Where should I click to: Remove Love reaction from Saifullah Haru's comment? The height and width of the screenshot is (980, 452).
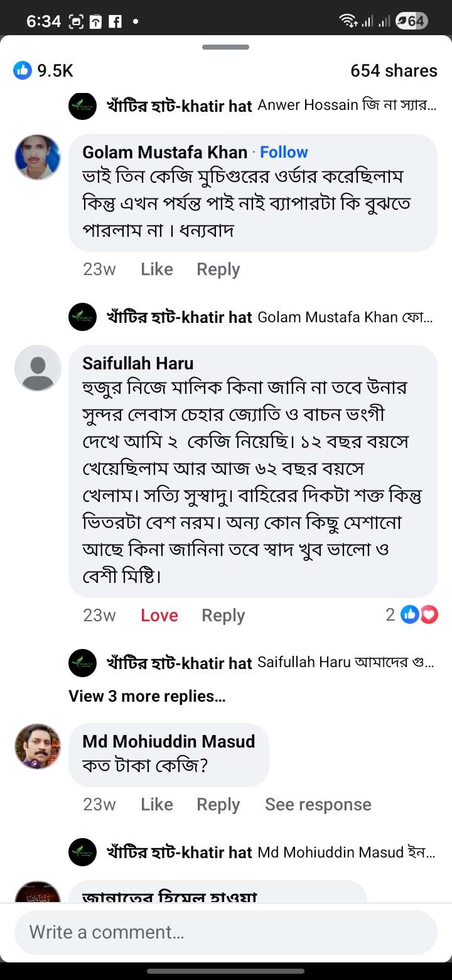point(159,615)
